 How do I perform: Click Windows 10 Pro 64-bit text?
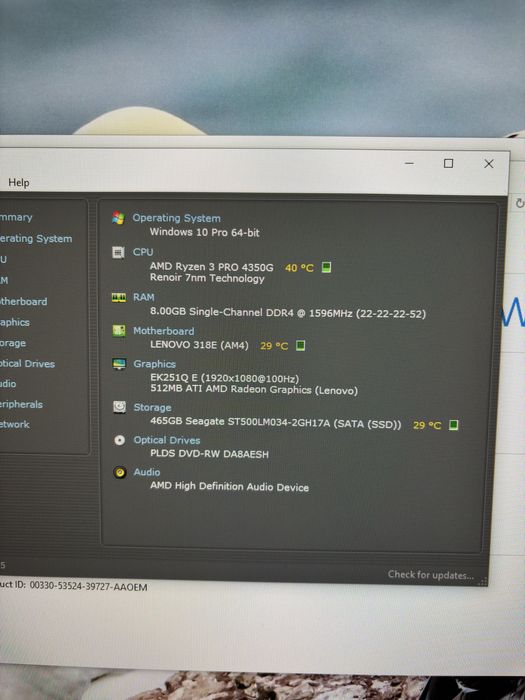204,232
